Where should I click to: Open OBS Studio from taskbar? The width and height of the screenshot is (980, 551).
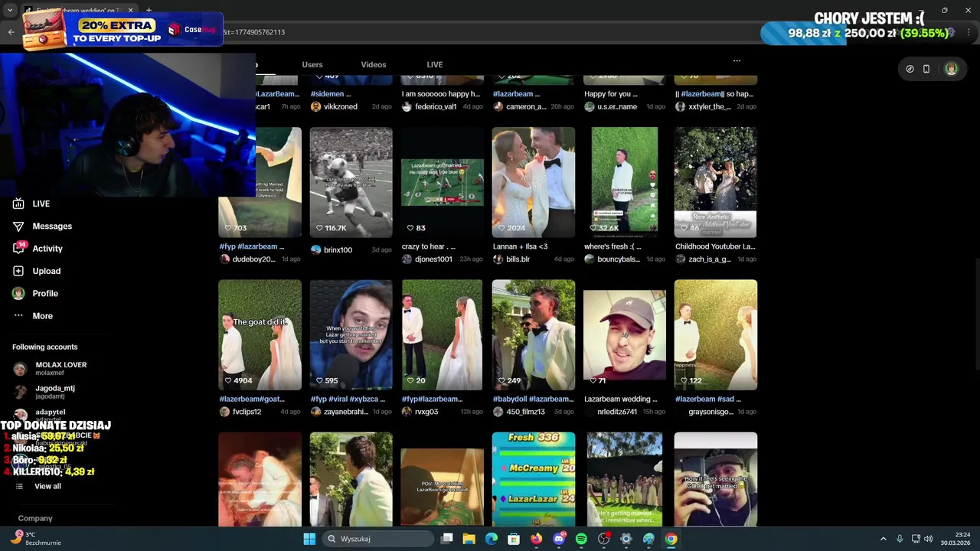coord(603,539)
